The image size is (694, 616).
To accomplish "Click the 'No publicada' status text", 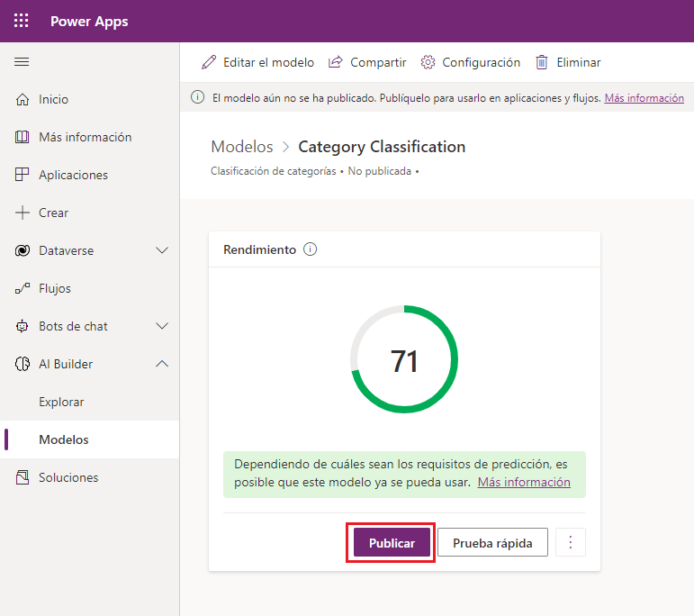I will 379,171.
